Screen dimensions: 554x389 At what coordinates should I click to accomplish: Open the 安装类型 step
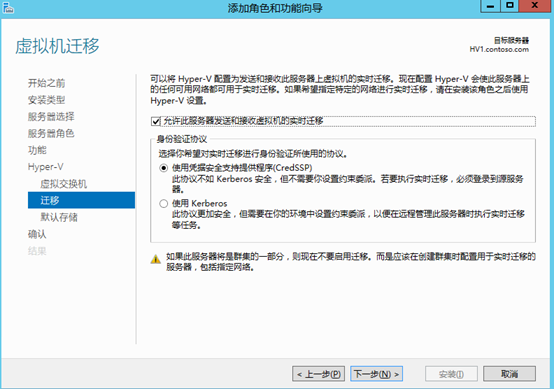click(x=46, y=100)
